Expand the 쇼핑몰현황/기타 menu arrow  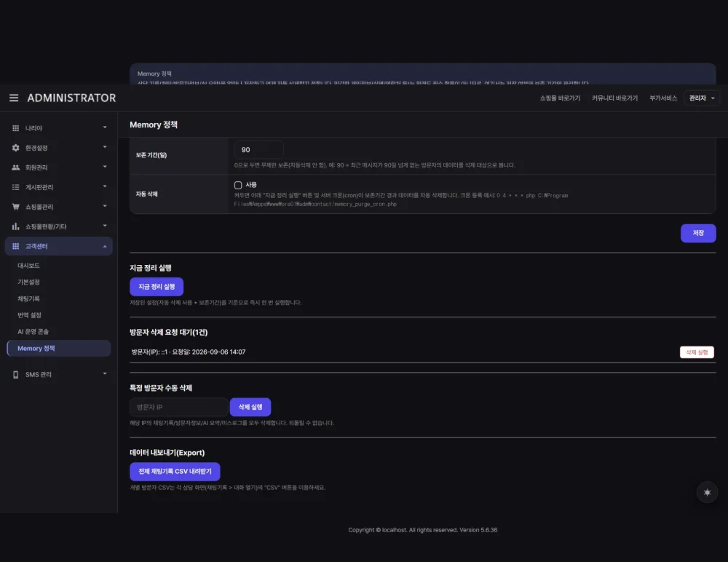pyautogui.click(x=105, y=226)
